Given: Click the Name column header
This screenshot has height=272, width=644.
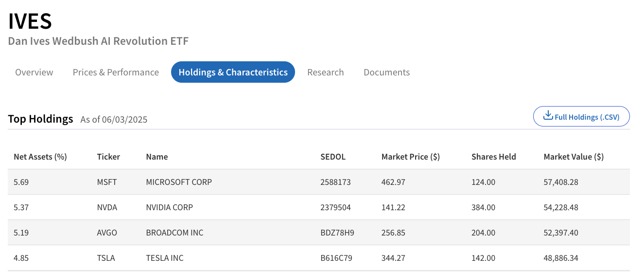Looking at the screenshot, I should coord(157,157).
